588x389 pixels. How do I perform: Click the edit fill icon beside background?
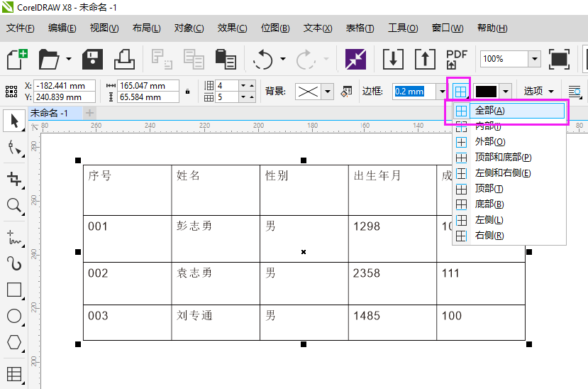(x=346, y=91)
